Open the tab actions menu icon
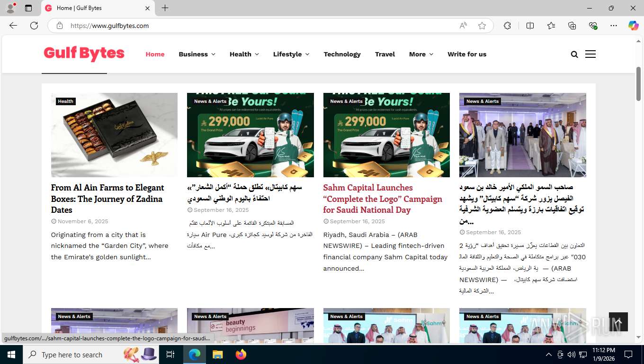 (x=28, y=8)
